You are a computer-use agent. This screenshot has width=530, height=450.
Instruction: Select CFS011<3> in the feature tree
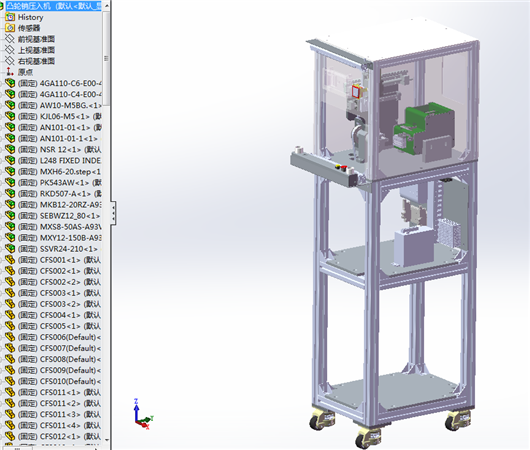[59, 415]
